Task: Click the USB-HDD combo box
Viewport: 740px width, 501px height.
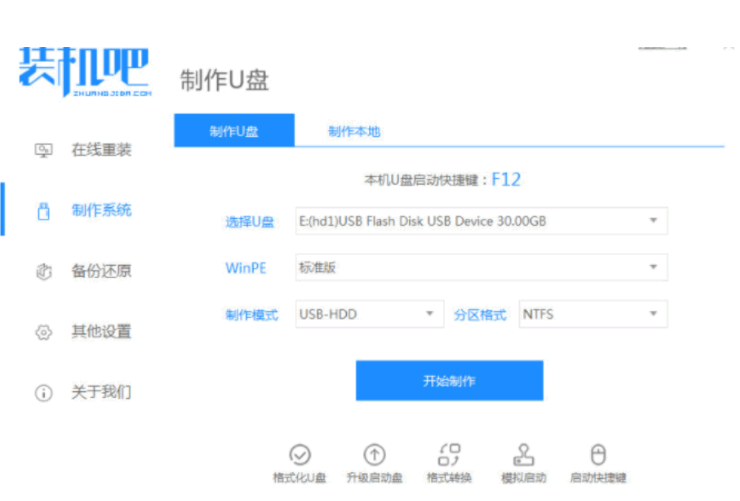Action: (370, 314)
